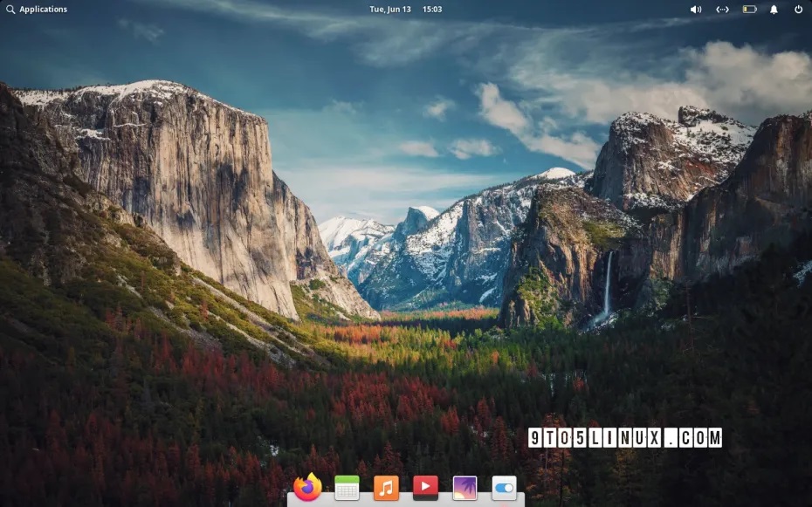Open the Music player in the dock
Screen dimensions: 812x507
385,489
